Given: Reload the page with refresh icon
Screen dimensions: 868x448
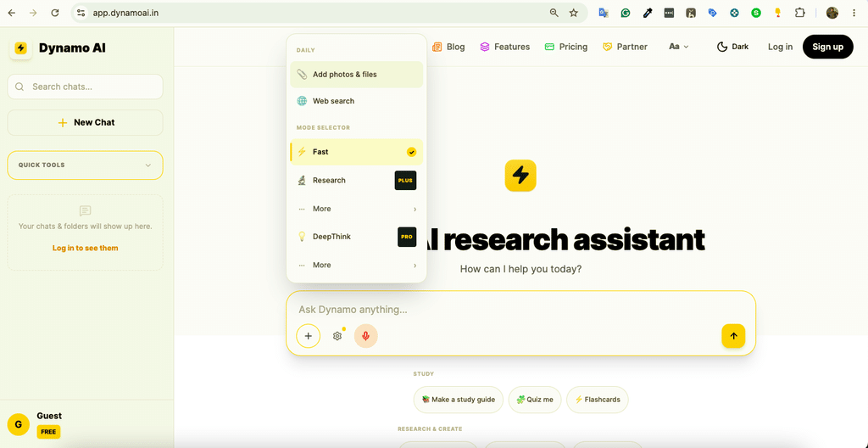Looking at the screenshot, I should pos(55,13).
